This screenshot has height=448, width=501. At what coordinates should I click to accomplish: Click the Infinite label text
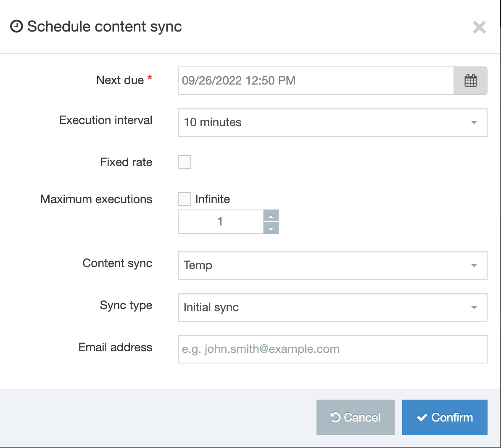(x=213, y=199)
